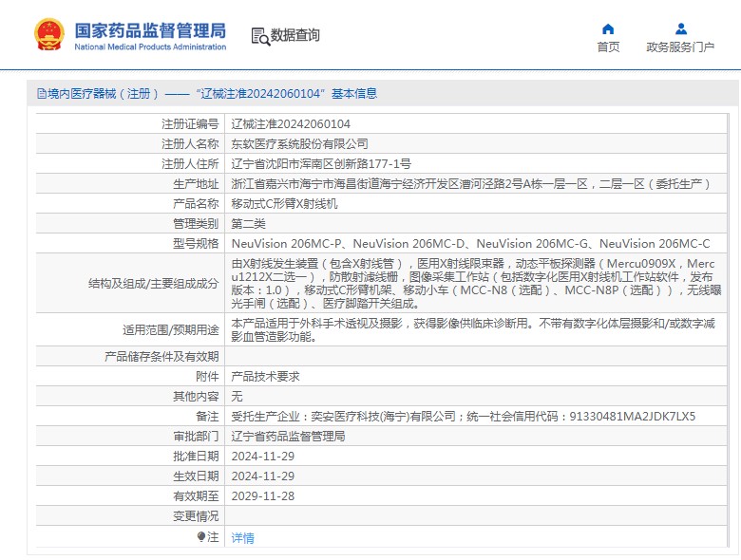The image size is (741, 560).
Task: Click the 备注 label
Action: coord(207,416)
